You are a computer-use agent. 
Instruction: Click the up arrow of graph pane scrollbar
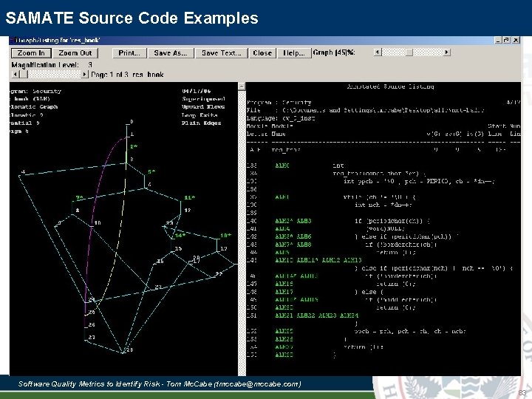pos(242,86)
